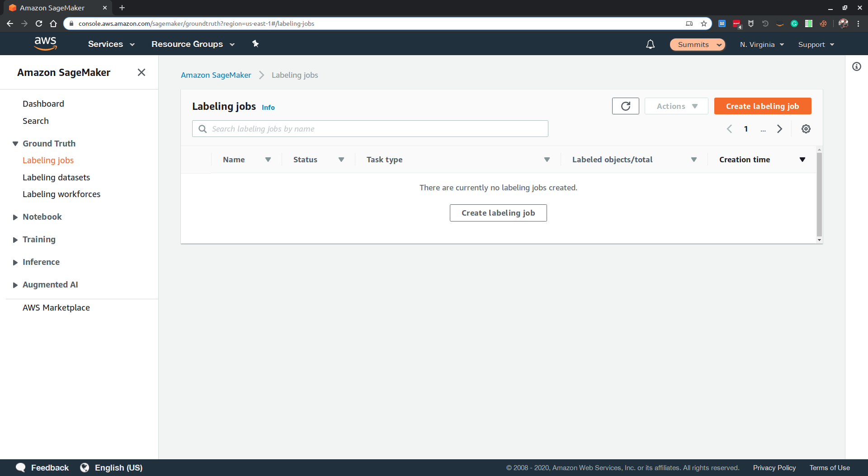Open the disabled Actions dropdown
Screen dimensions: 868x476
click(676, 106)
